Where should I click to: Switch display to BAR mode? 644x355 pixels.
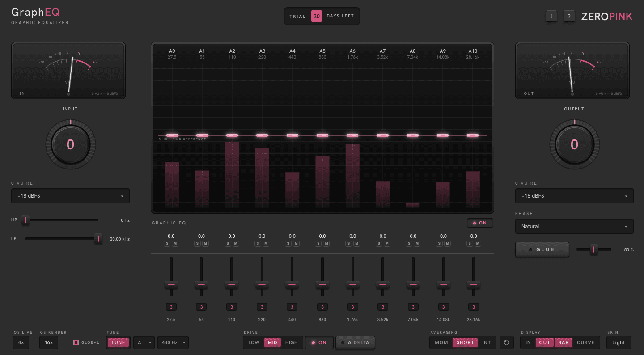[x=563, y=342]
